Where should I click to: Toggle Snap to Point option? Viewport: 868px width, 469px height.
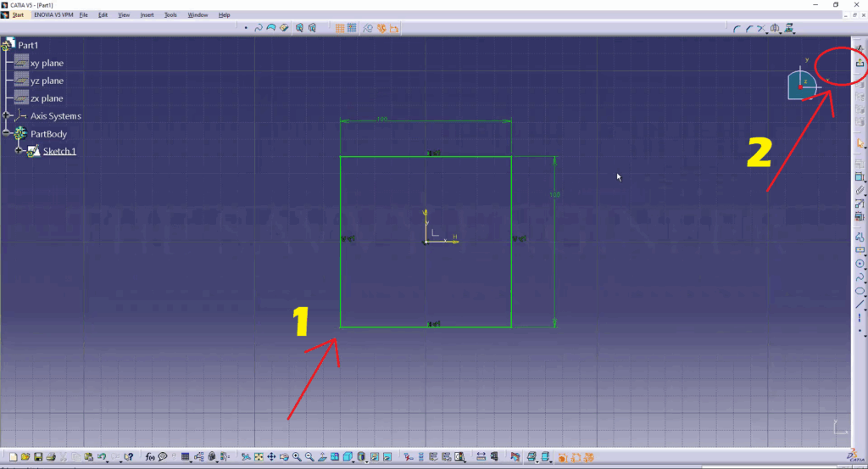pyautogui.click(x=351, y=28)
